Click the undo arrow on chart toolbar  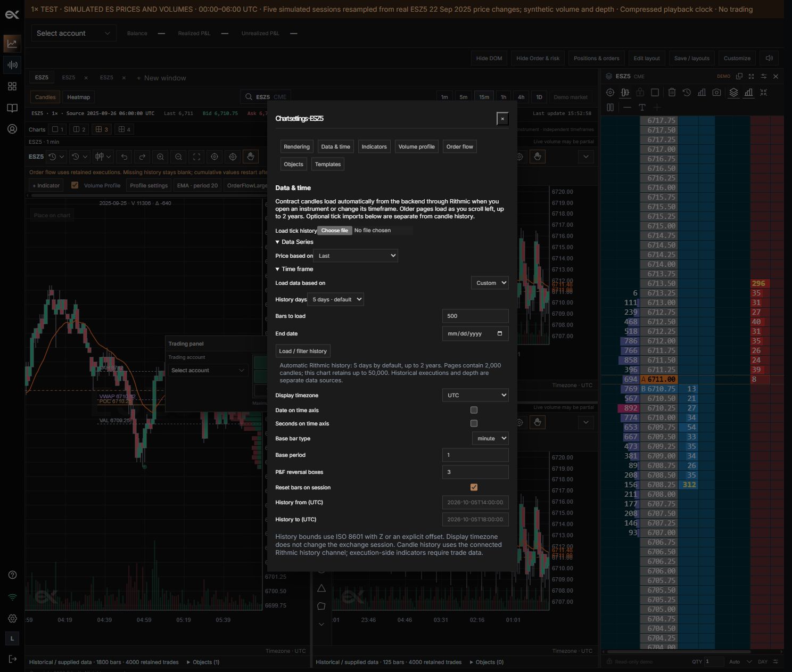click(124, 157)
